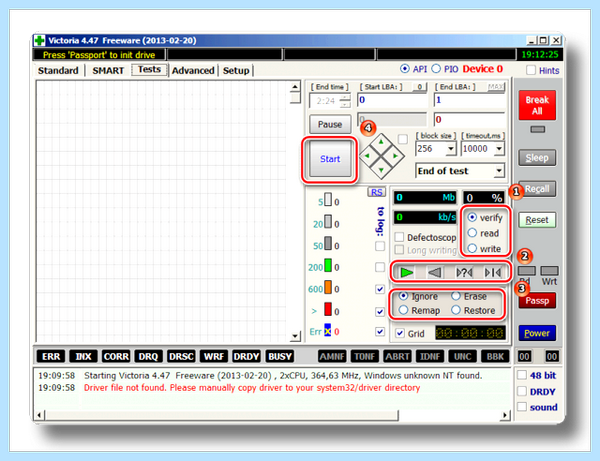Click the red slow block indicator

pos(328,309)
